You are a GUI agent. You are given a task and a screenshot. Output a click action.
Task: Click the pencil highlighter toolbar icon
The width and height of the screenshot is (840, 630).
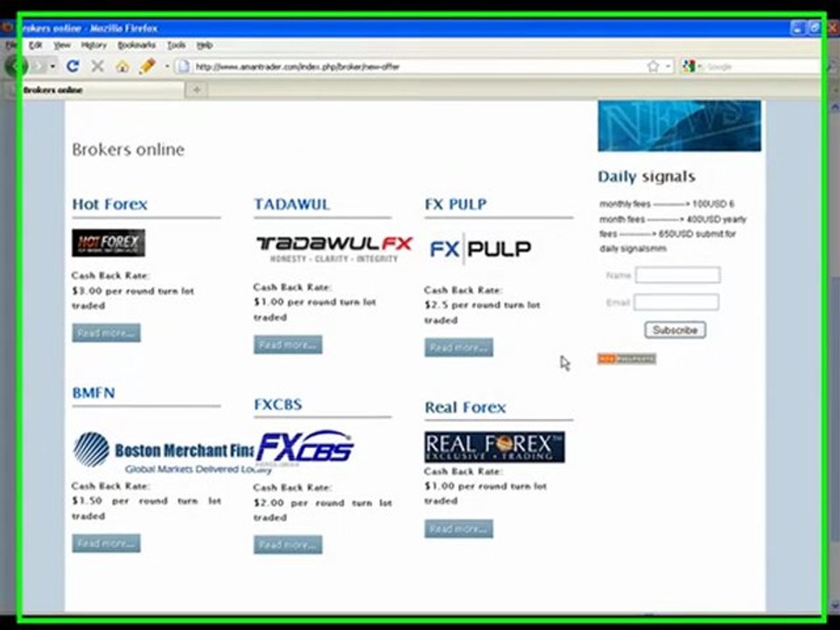coord(147,66)
